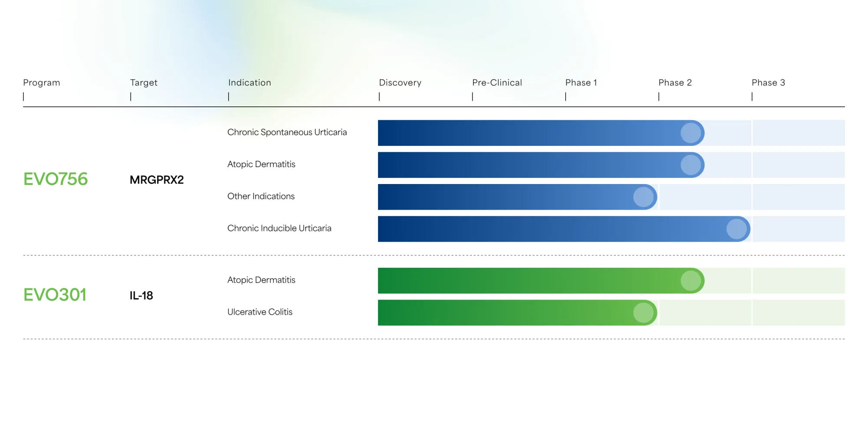Click Other Indications progress bar end circle

pyautogui.click(x=643, y=197)
